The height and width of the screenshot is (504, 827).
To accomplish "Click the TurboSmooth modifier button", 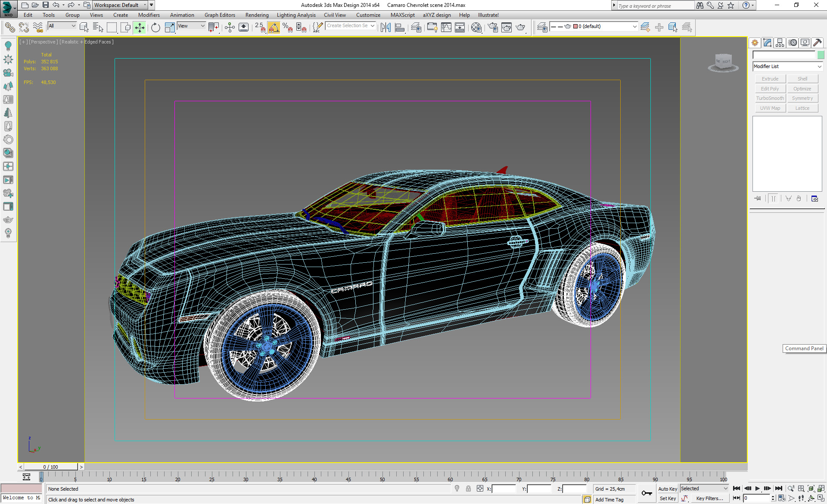I will (x=770, y=98).
